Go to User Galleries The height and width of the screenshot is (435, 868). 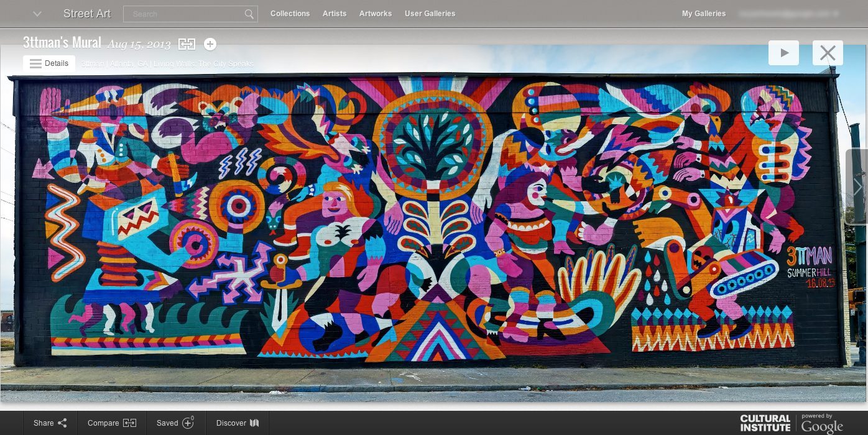tap(430, 14)
